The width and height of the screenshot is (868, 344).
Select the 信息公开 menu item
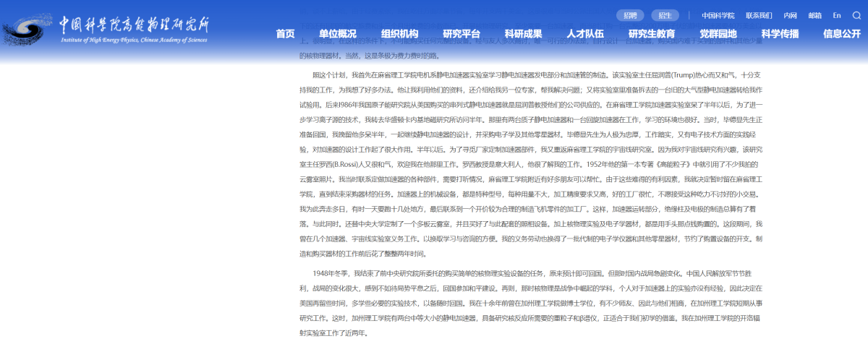[842, 34]
